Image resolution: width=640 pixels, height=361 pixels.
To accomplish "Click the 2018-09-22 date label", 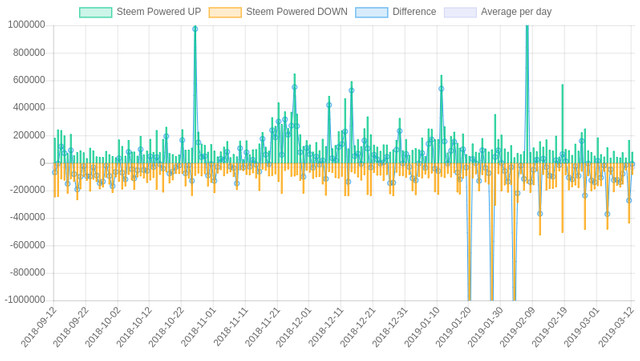I will click(71, 327).
